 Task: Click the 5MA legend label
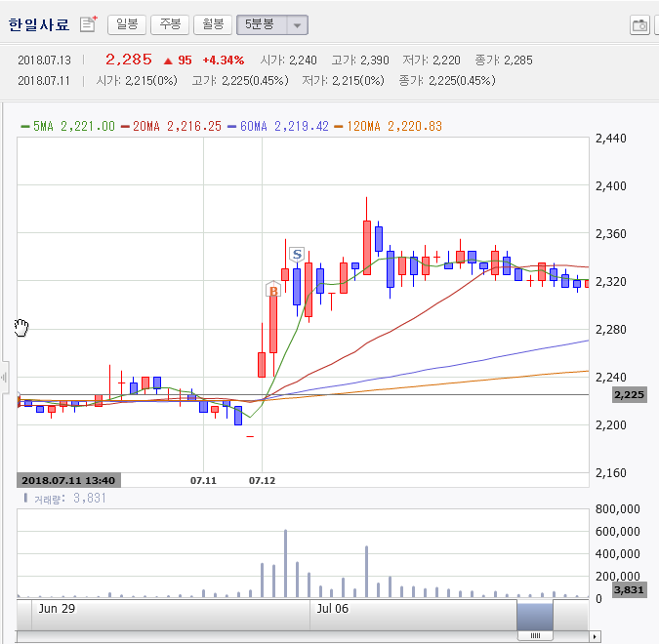tap(67, 126)
